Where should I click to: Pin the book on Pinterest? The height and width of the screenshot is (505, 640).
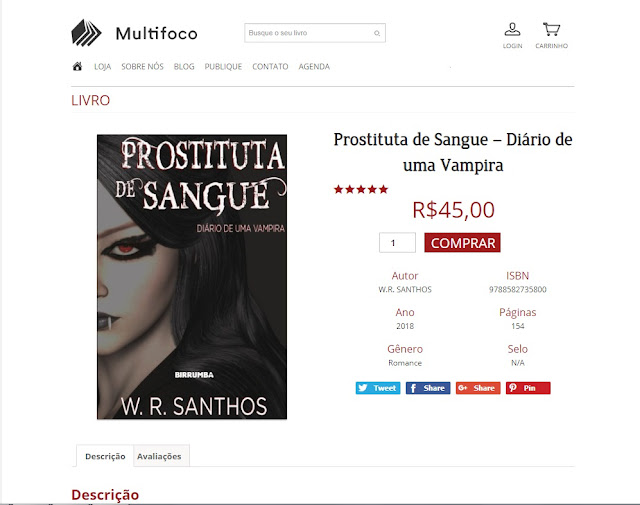528,388
